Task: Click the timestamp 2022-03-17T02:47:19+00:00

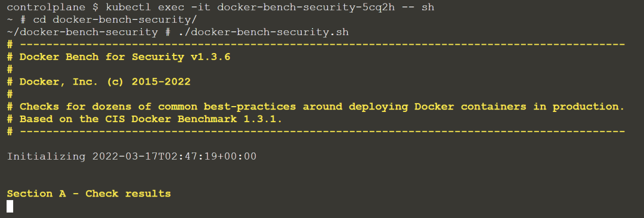Action: click(175, 157)
